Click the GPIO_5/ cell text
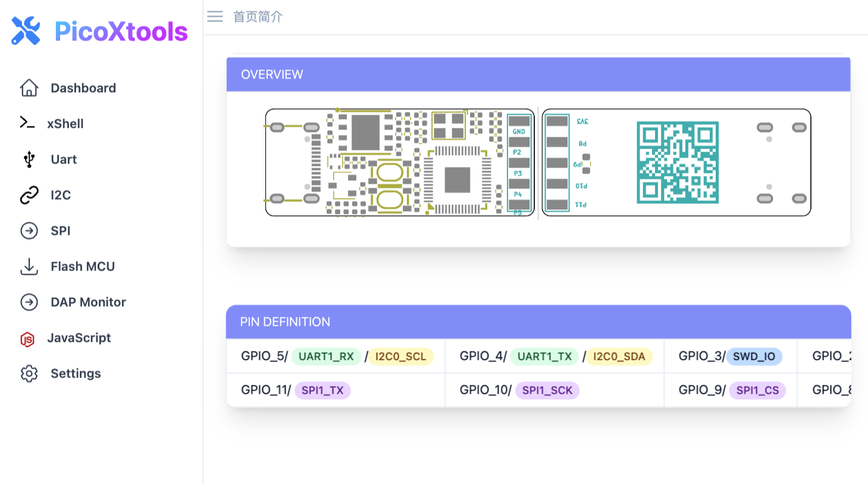 pos(264,356)
